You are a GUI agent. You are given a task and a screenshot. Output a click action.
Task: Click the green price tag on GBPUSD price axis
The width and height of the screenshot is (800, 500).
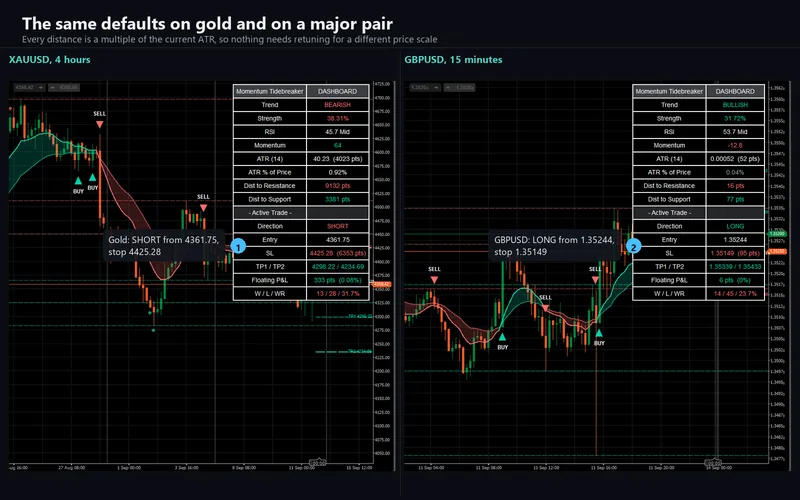point(778,234)
